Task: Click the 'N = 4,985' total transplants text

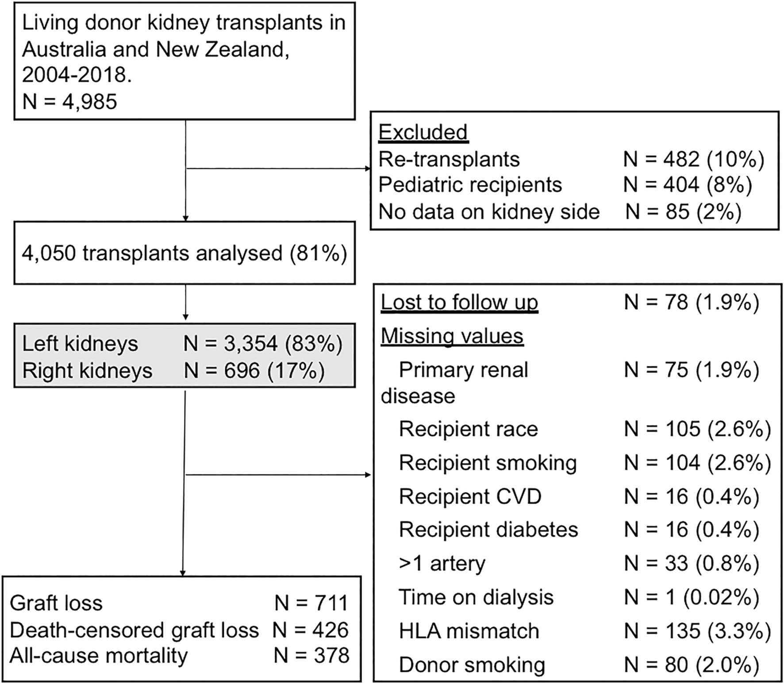Action: 69,101
